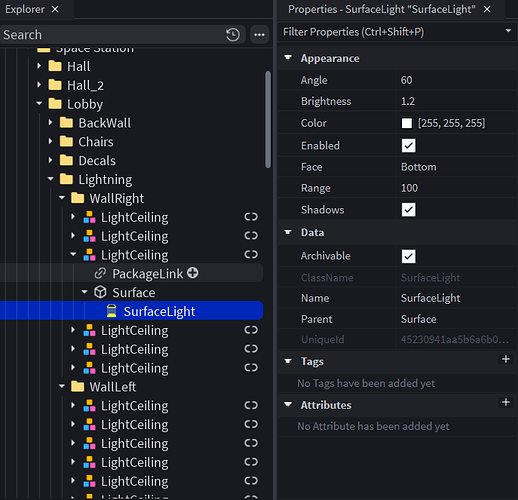Open the white Color swatch picker
518x500 pixels.
click(407, 123)
